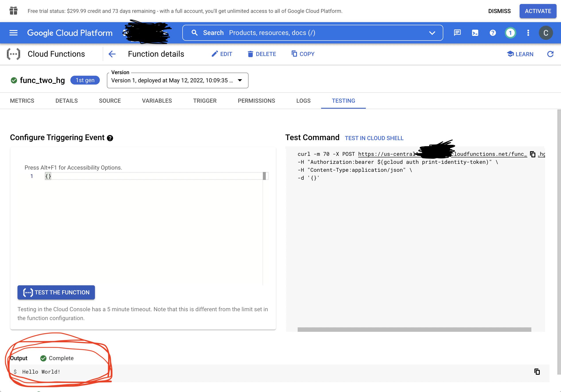
Task: Open the three-dot settings menu
Action: coord(528,33)
